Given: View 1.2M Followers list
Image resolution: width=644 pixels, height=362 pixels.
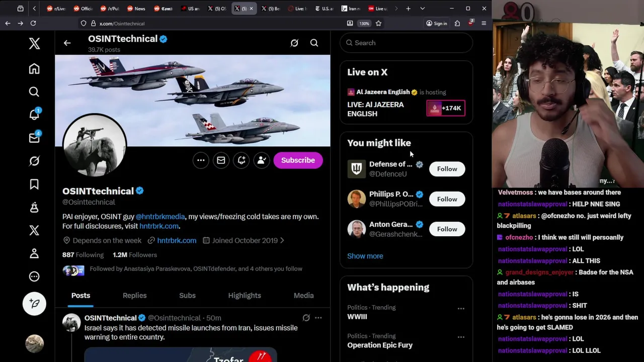Looking at the screenshot, I should [135, 255].
